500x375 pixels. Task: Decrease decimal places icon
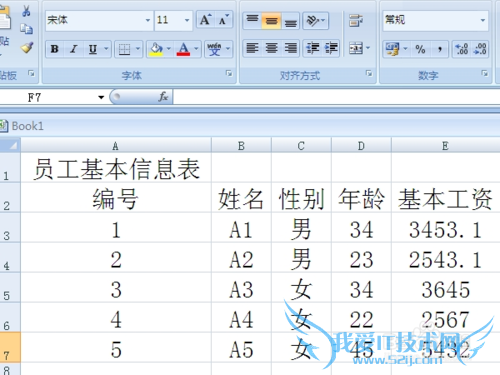click(x=480, y=49)
